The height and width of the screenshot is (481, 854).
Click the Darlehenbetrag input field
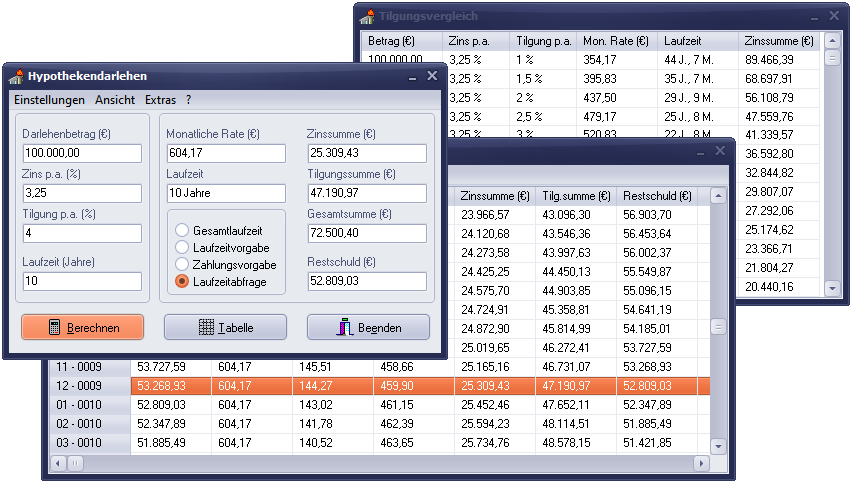(x=82, y=153)
